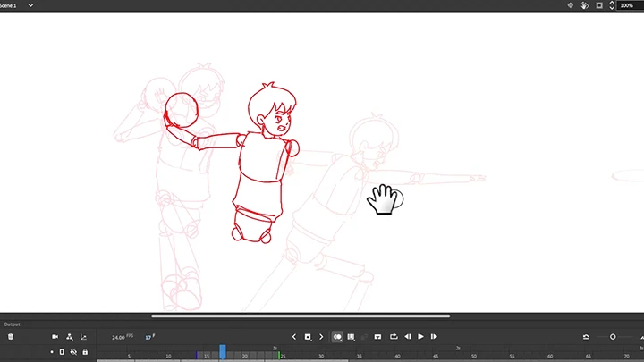Toggle onion skin button
This screenshot has height=362, width=644.
337,337
